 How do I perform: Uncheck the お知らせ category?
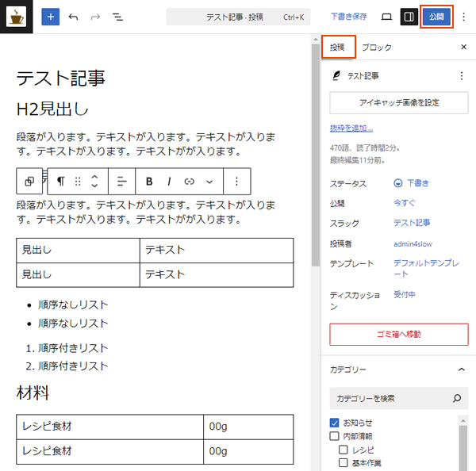(x=335, y=423)
